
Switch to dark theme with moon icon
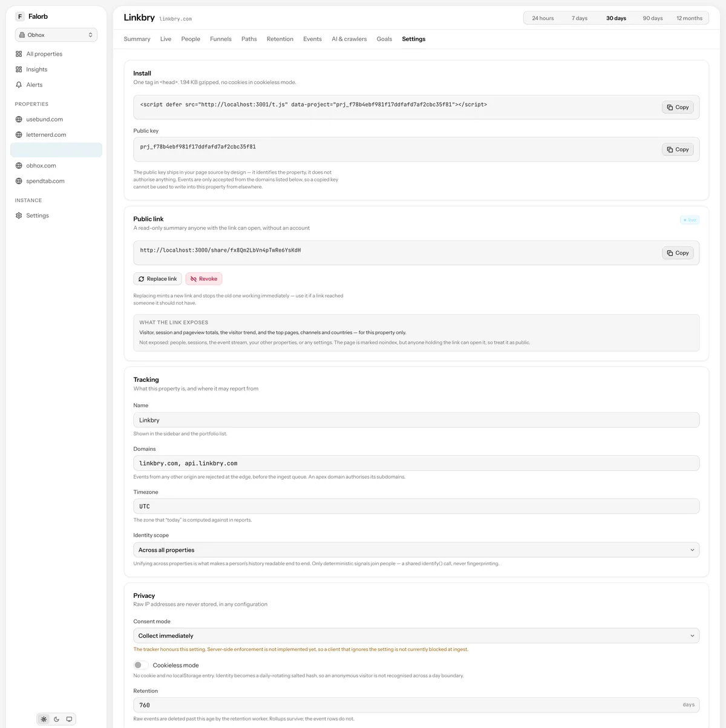pyautogui.click(x=56, y=720)
